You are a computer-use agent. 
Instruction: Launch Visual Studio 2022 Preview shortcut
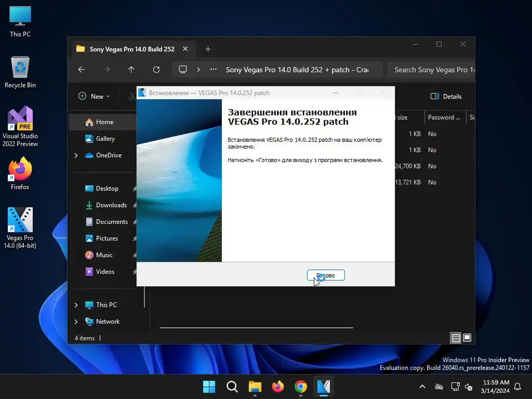(x=20, y=126)
